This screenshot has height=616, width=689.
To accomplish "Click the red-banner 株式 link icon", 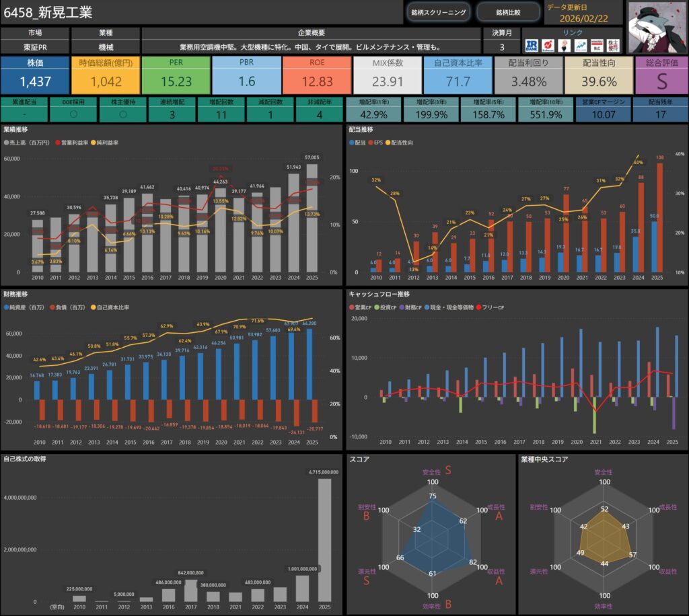I will 596,45.
